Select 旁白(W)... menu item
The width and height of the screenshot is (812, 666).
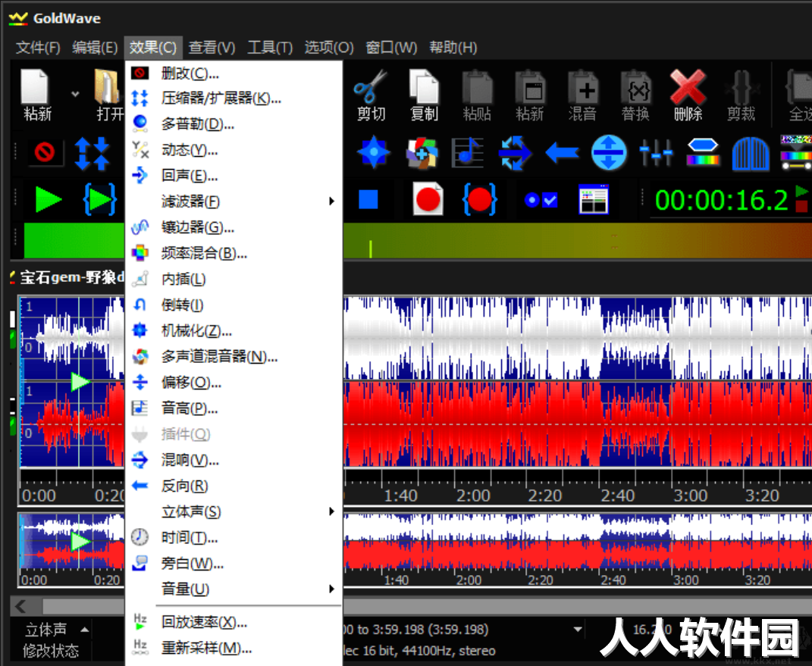pos(234,563)
